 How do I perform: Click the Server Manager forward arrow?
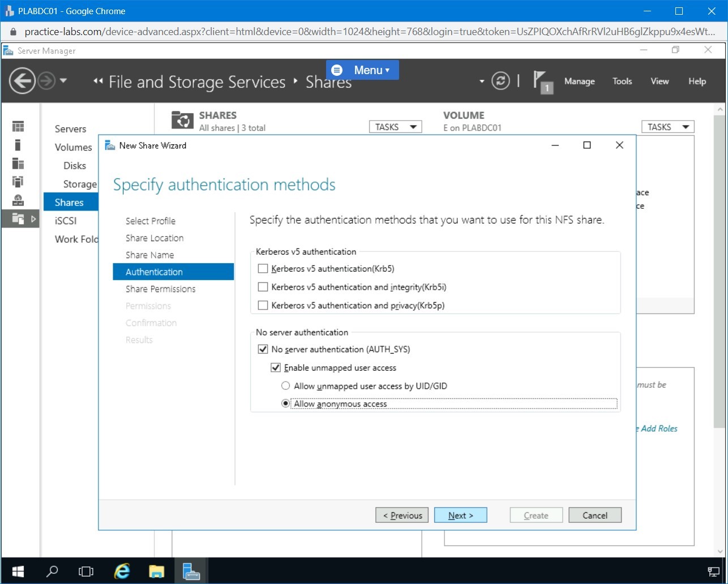[46, 81]
